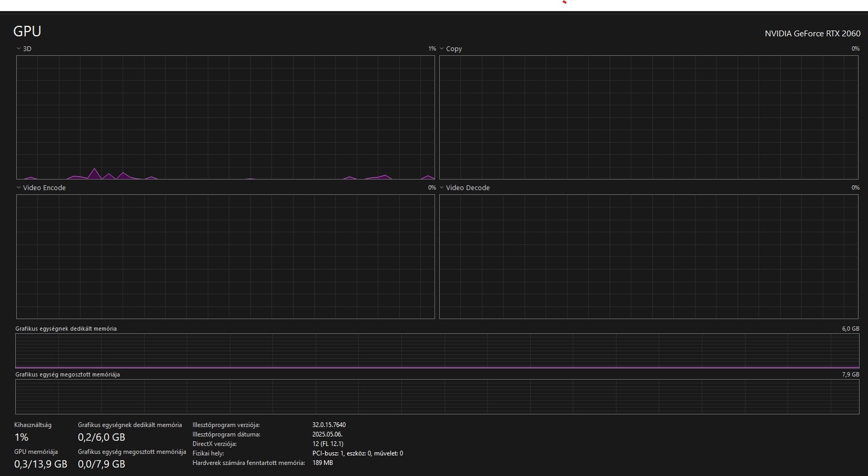868x476 pixels.
Task: Click the Video Encode usage graph
Action: [x=226, y=256]
